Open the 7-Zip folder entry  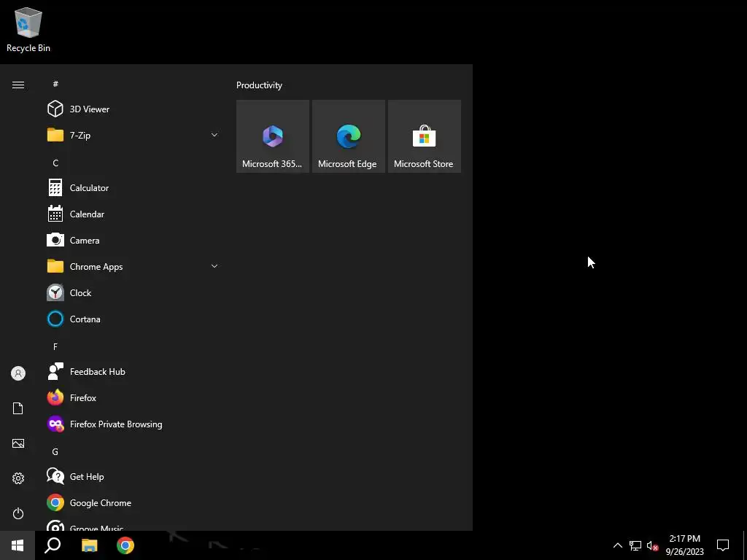pos(133,135)
